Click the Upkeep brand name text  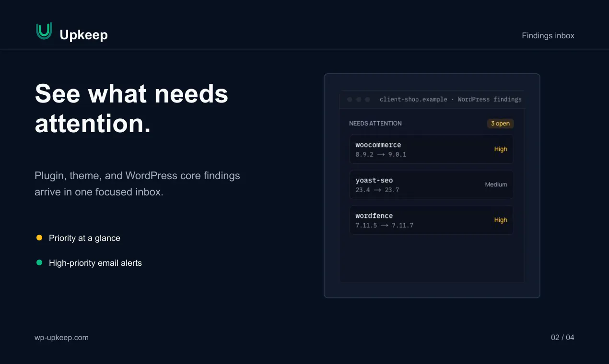coord(84,35)
